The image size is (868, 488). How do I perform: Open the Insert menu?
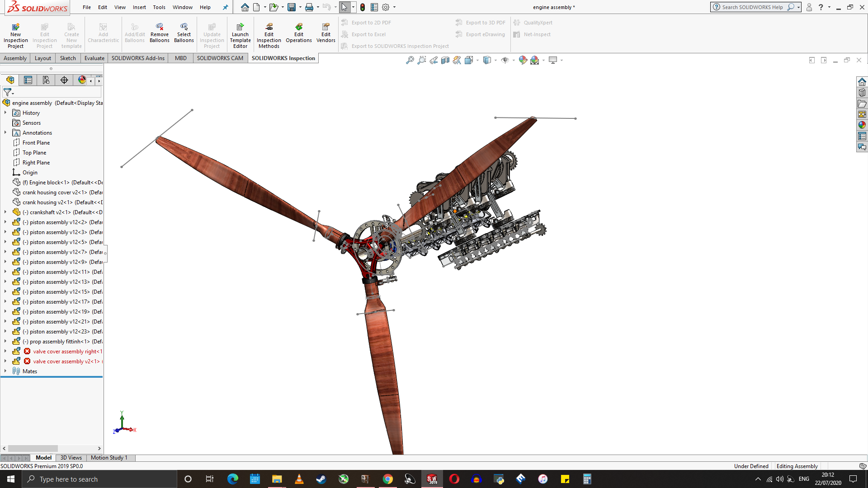(139, 7)
